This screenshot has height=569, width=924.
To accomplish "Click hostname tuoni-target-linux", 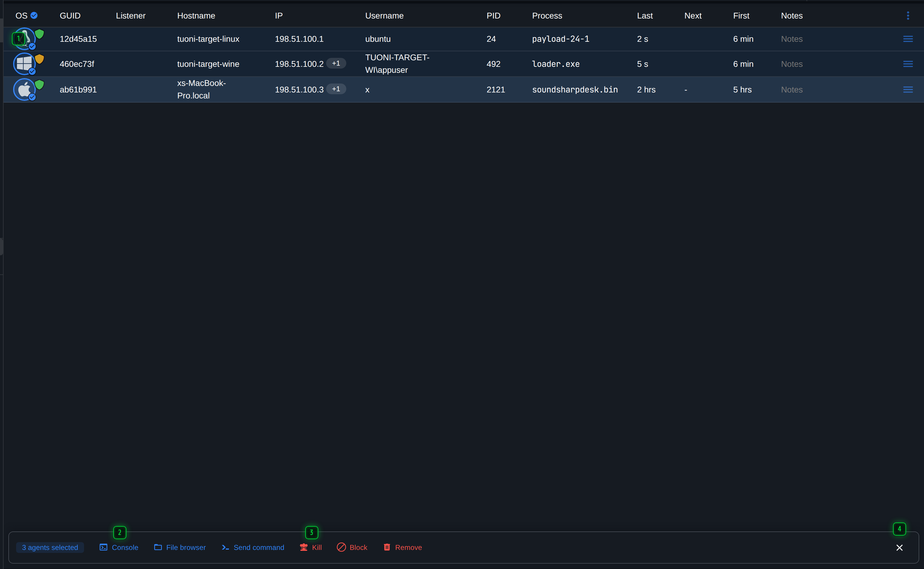I will [x=208, y=39].
